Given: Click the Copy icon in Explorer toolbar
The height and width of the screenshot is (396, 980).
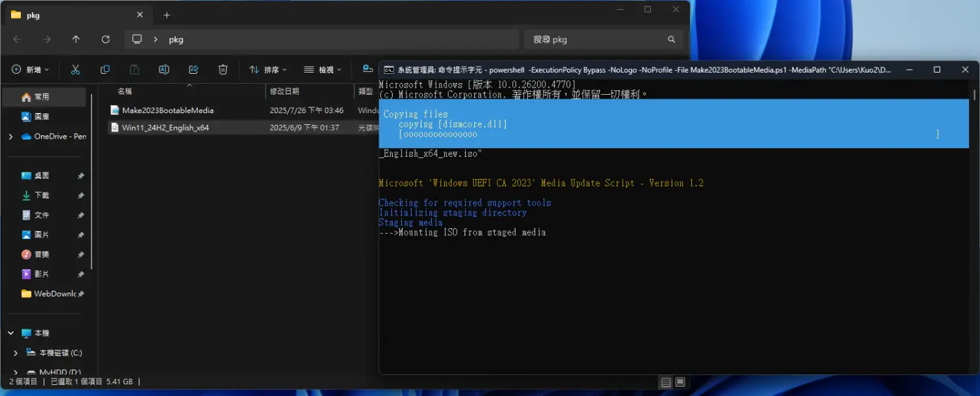Looking at the screenshot, I should (x=105, y=69).
